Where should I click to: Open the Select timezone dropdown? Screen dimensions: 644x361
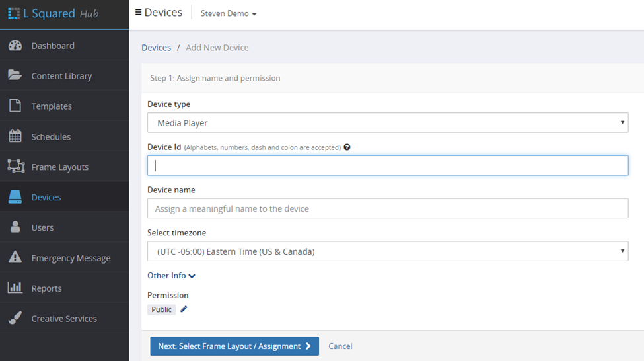(387, 251)
